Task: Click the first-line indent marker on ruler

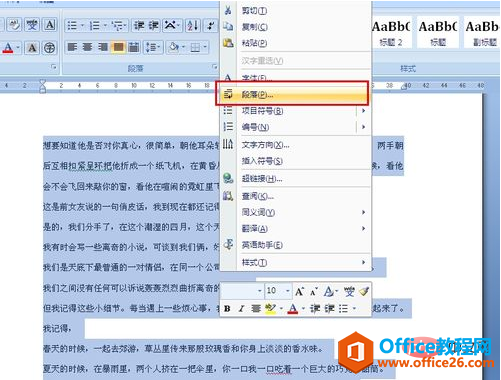Action: tap(42, 82)
